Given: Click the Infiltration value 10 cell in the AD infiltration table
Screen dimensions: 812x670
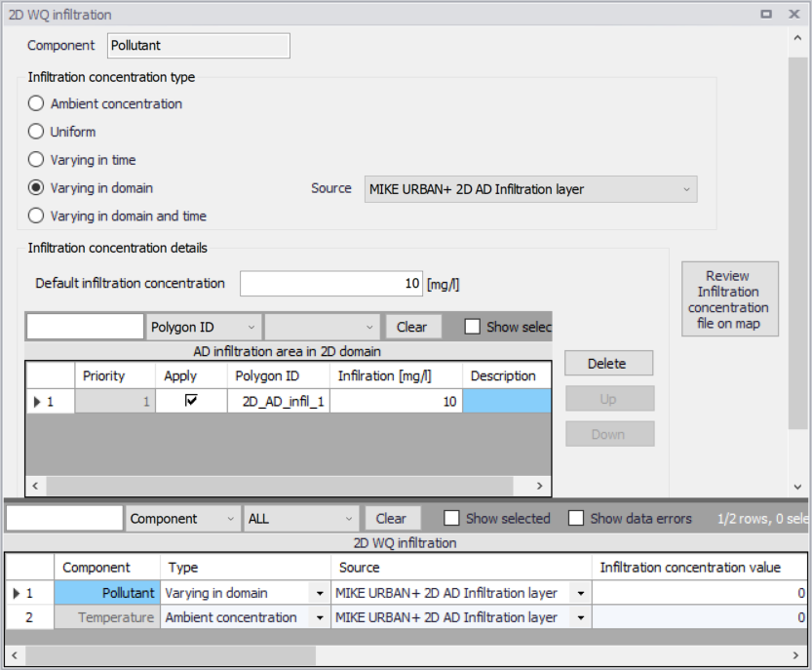Looking at the screenshot, I should pyautogui.click(x=396, y=401).
